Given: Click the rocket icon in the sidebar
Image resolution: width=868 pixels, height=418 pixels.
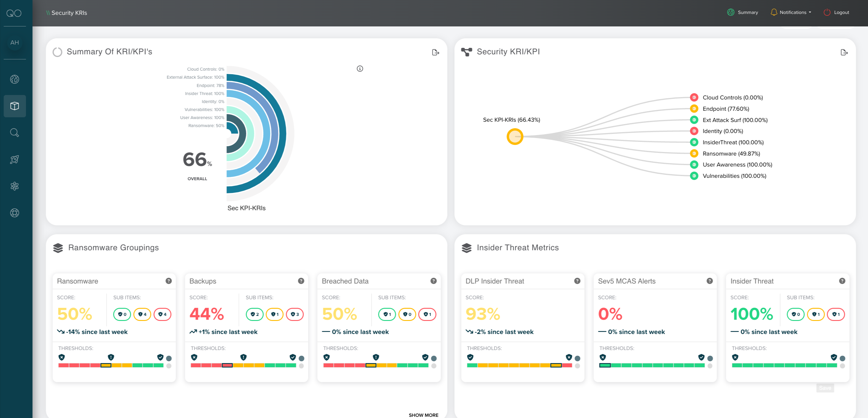Looking at the screenshot, I should (x=15, y=159).
